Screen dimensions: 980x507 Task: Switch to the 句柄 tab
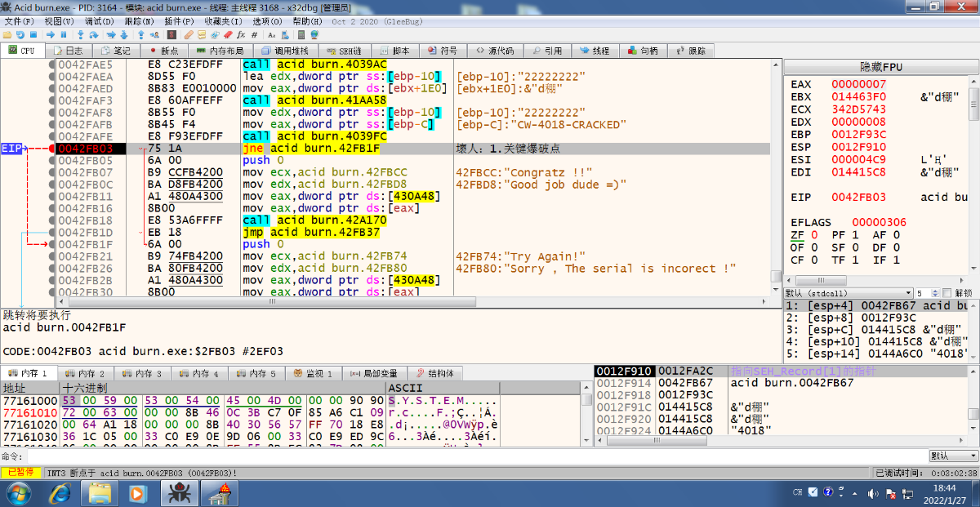point(643,51)
